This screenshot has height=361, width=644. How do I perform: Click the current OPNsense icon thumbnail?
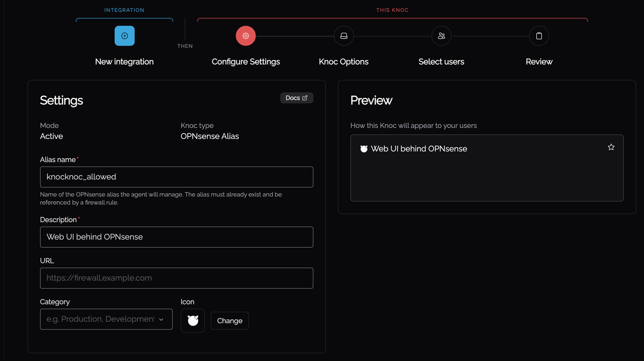coord(192,320)
